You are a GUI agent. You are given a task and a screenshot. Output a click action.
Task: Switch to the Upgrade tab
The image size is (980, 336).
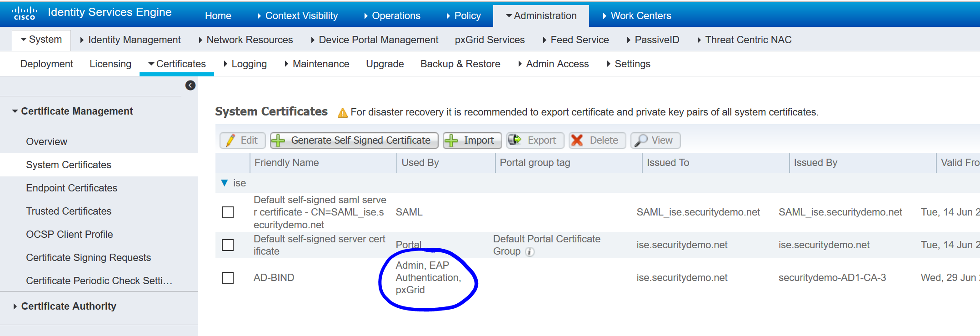[x=385, y=64]
